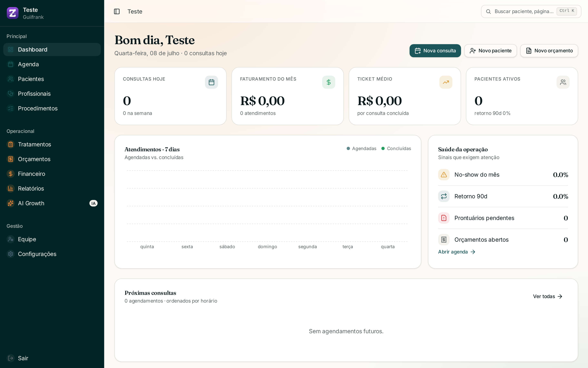
Task: Click the Teste Guifrank clinic name header
Action: tap(33, 13)
